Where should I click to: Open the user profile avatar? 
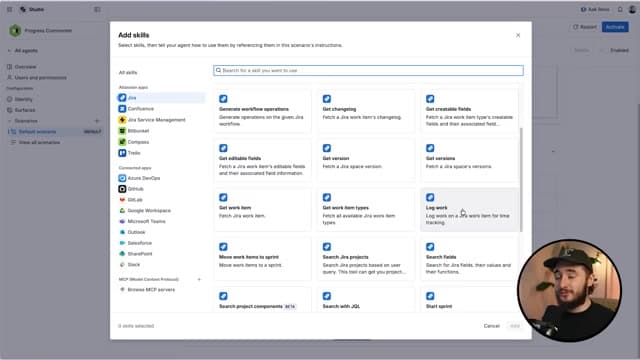632,9
